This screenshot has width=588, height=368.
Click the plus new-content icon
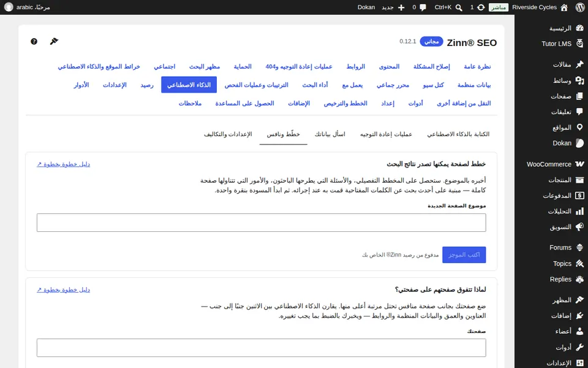point(401,7)
